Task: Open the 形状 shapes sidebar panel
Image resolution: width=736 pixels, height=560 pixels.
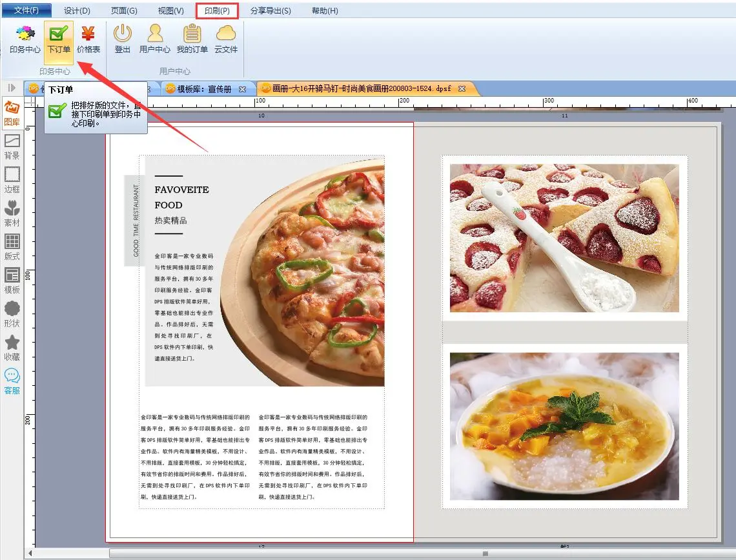Action: (x=12, y=314)
